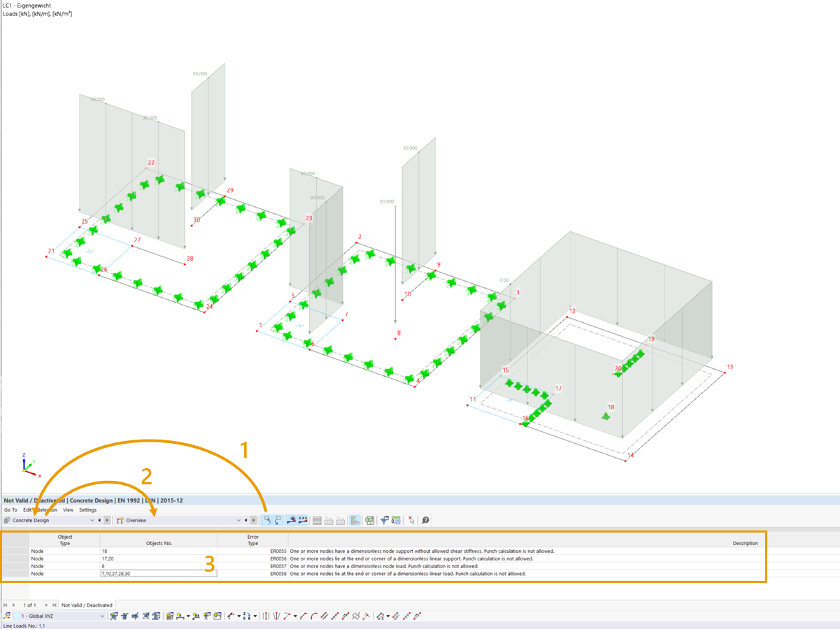This screenshot has width=840, height=629.
Task: Click the red arrow selection icon in table toolbar
Action: point(411,520)
